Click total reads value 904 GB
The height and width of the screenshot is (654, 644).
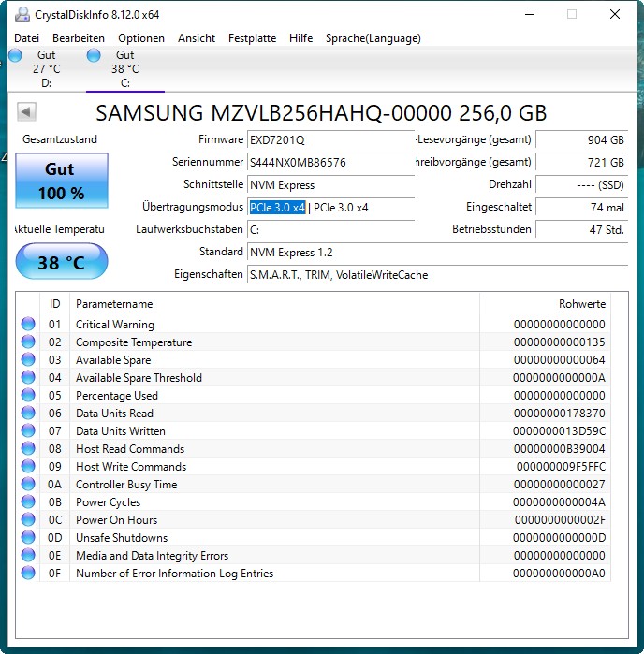tap(582, 139)
